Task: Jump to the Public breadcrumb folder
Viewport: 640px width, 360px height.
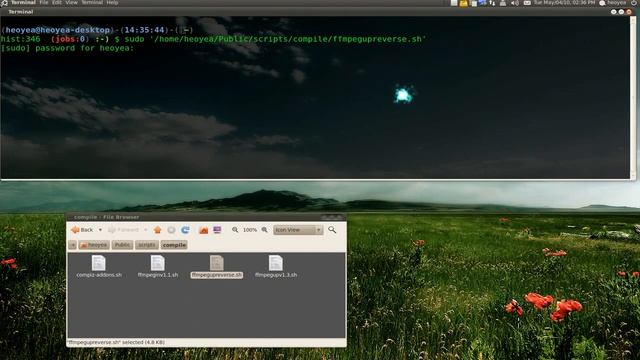Action: (122, 245)
